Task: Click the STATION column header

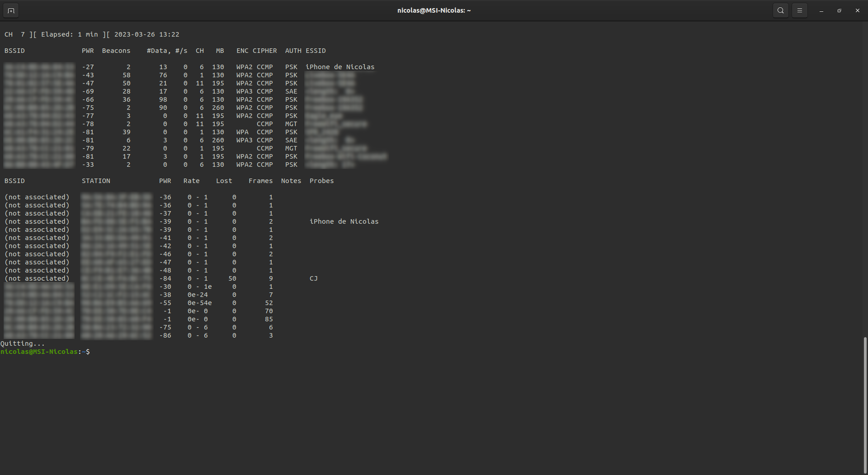Action: click(96, 181)
